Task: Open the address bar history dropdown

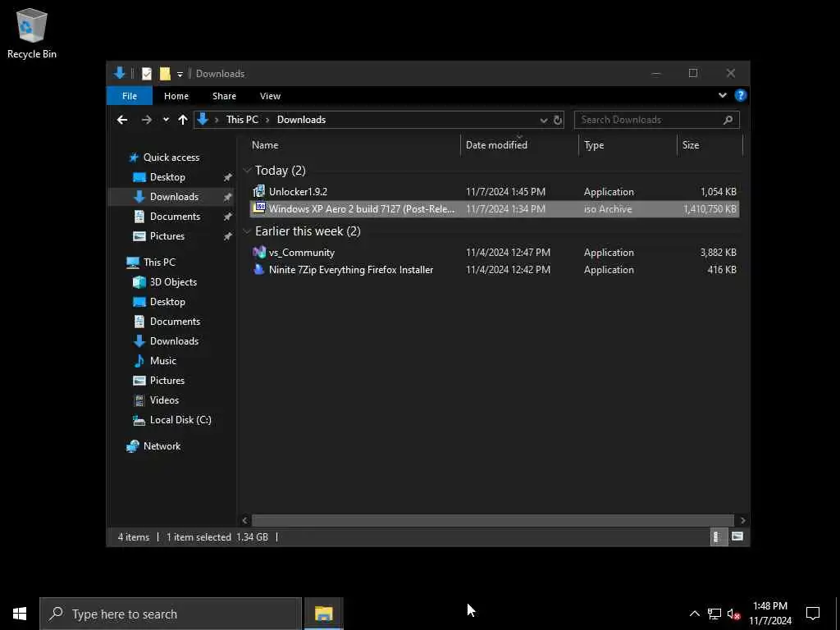Action: click(544, 120)
